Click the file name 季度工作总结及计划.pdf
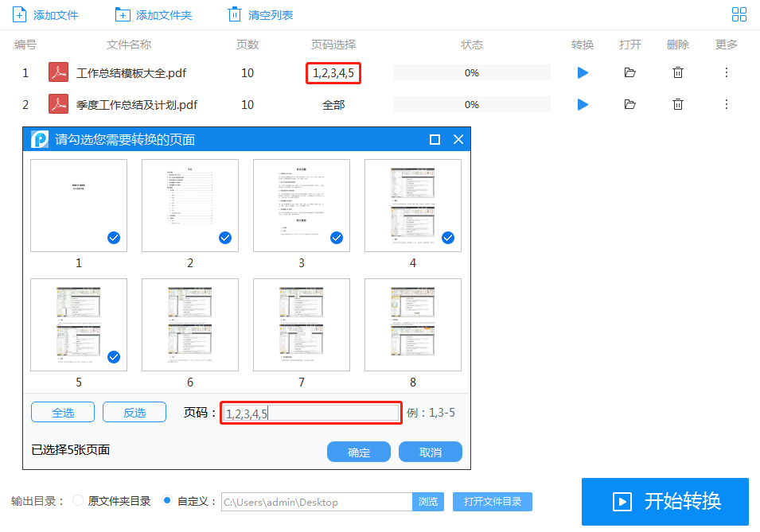 pos(137,105)
